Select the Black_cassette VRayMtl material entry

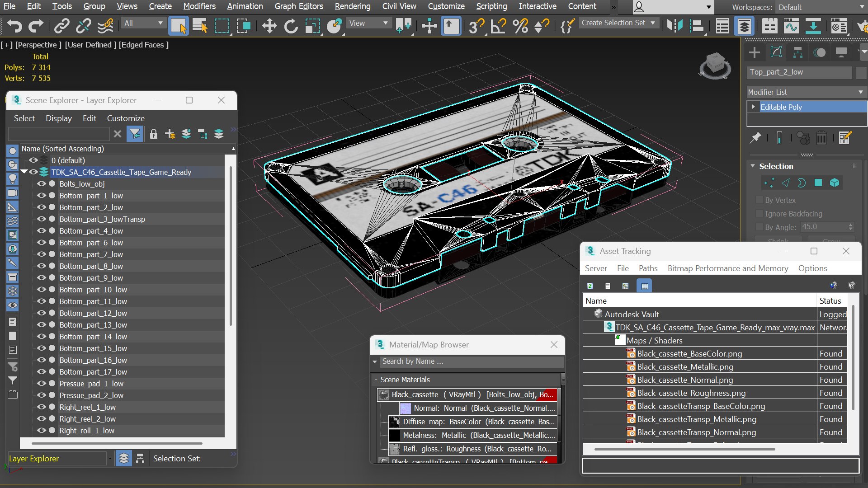467,394
